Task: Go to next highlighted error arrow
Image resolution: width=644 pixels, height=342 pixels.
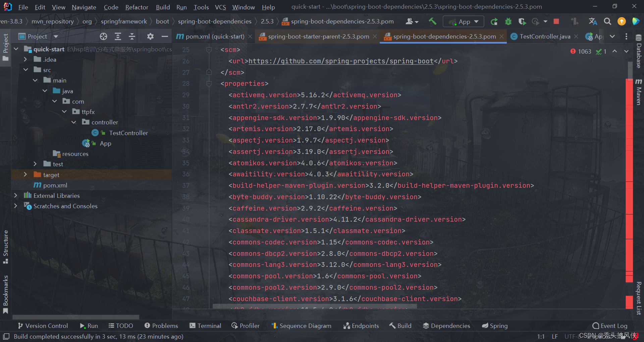Action: click(x=626, y=51)
